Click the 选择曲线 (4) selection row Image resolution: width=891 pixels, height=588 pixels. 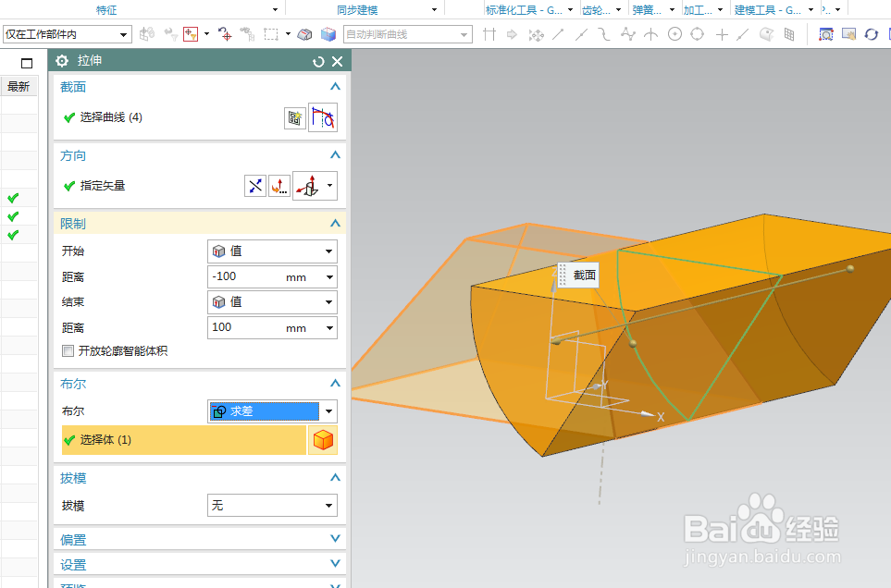(x=171, y=117)
